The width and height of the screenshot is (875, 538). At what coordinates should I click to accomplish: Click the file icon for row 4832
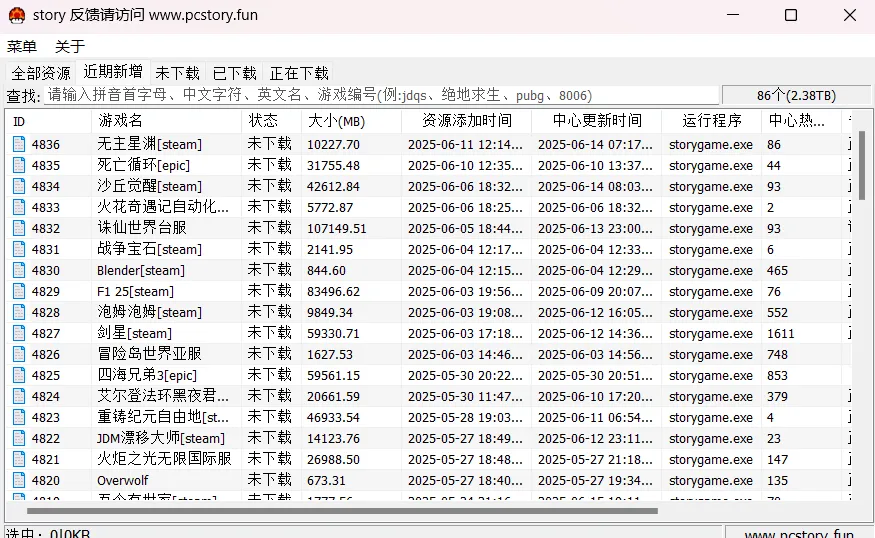click(x=19, y=228)
